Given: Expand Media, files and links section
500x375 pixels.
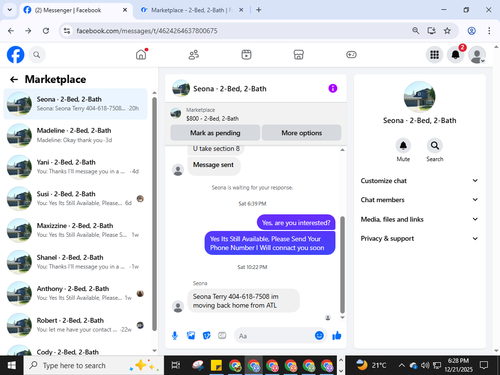Looking at the screenshot, I should (419, 219).
